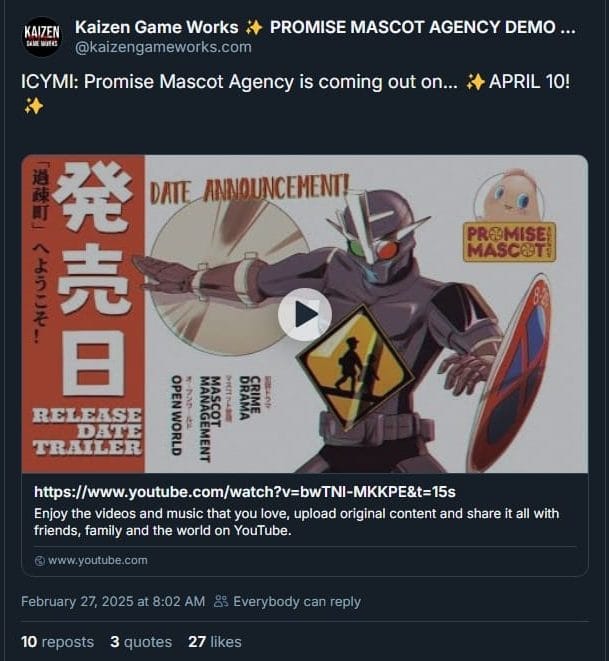
Task: Click the sparkle emoji before APRIL 10
Action: 475,82
